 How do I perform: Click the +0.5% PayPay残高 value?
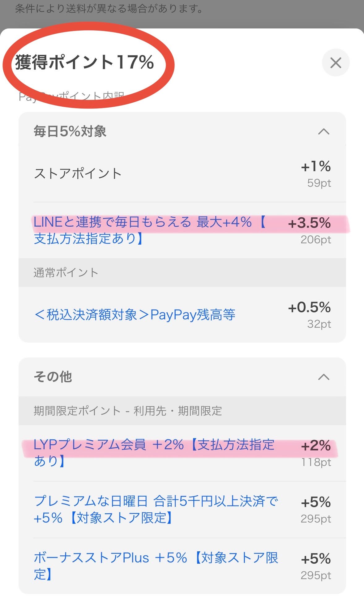click(309, 308)
